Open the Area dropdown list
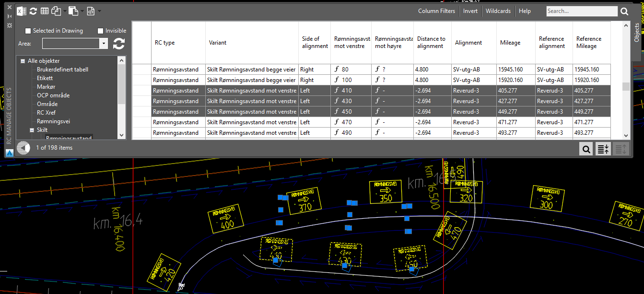The image size is (644, 294). 104,44
